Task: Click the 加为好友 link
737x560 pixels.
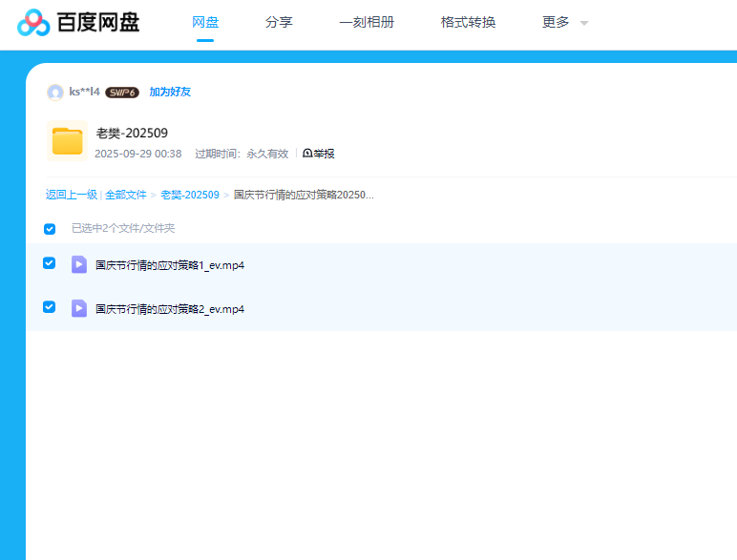Action: coord(170,93)
